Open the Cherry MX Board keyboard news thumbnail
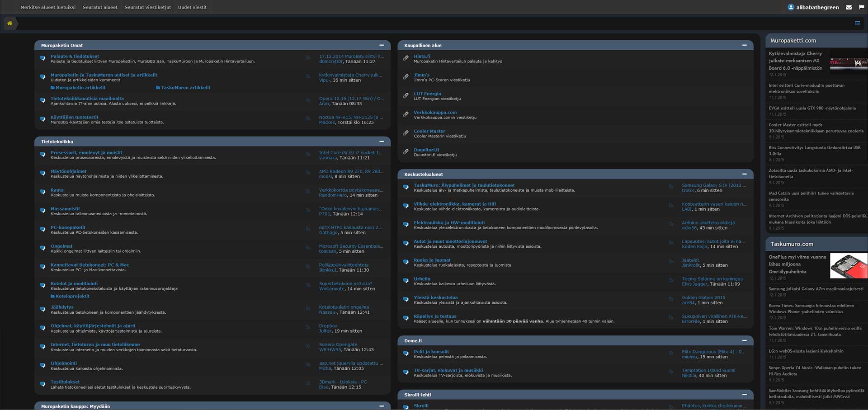The height and width of the screenshot is (410, 868). [849, 63]
